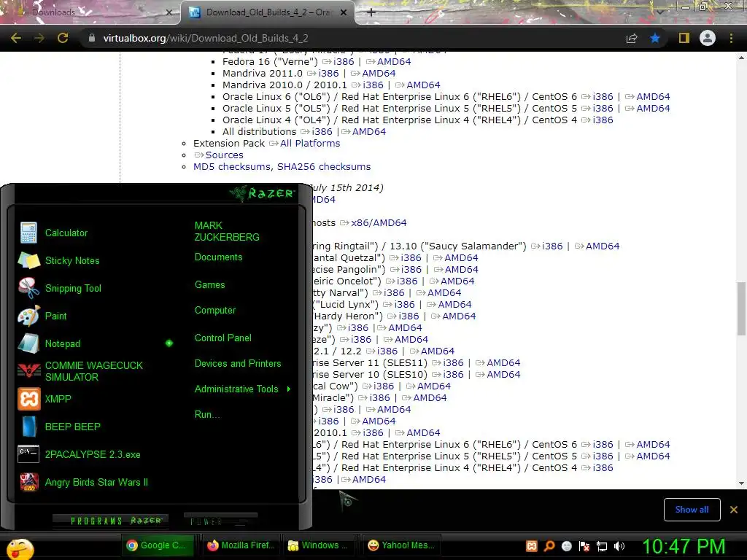Reload the VirtualBox page

click(63, 38)
